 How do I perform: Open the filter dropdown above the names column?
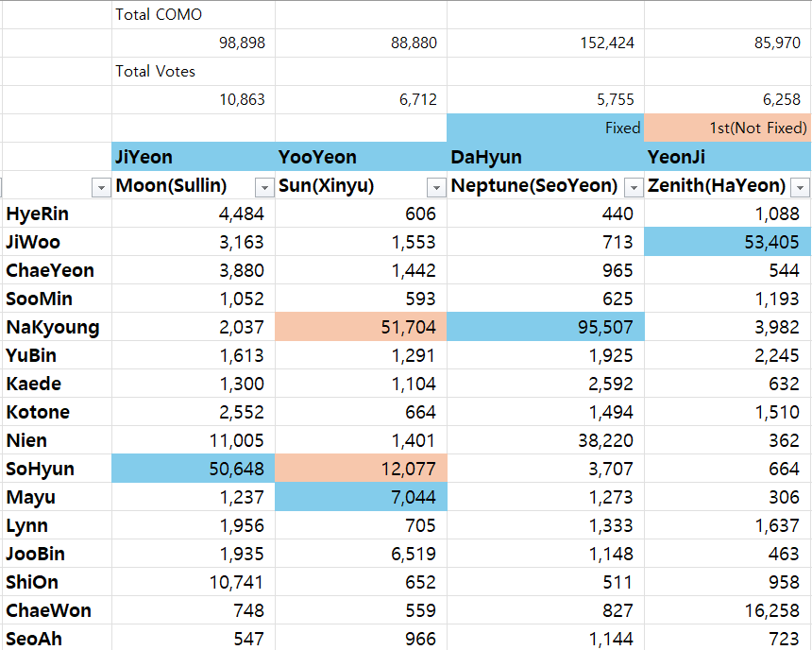100,187
